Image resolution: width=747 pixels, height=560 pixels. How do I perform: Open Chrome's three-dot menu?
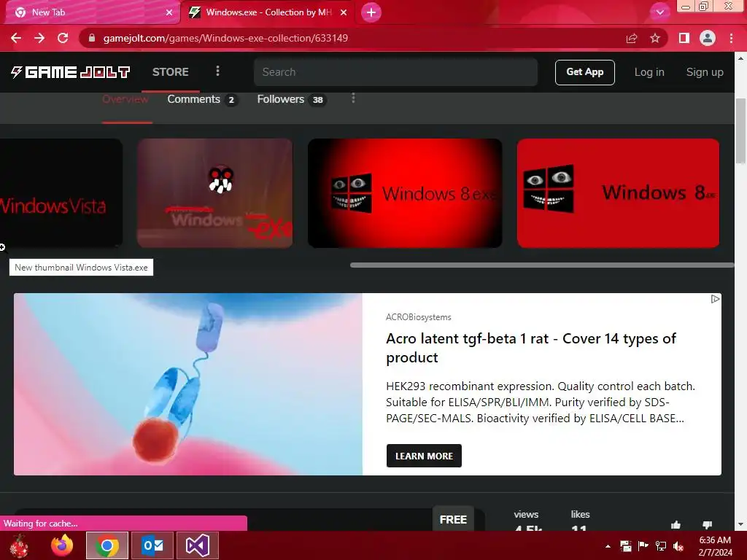coord(731,38)
